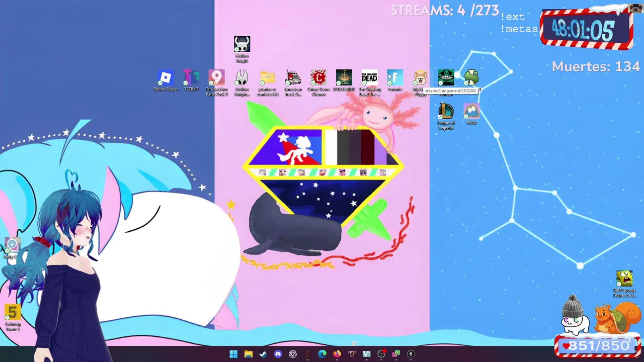Switch to Discord on the taskbar
The width and height of the screenshot is (644, 362).
[278, 354]
